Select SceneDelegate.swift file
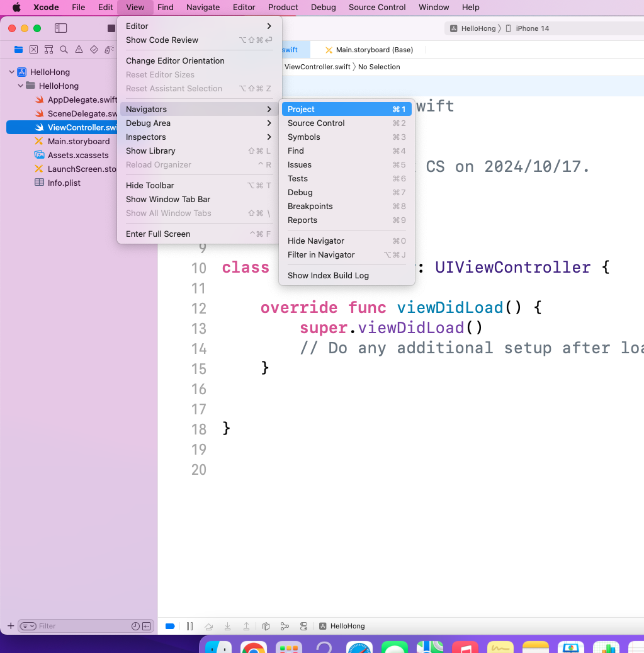Viewport: 644px width, 653px height. tap(76, 113)
